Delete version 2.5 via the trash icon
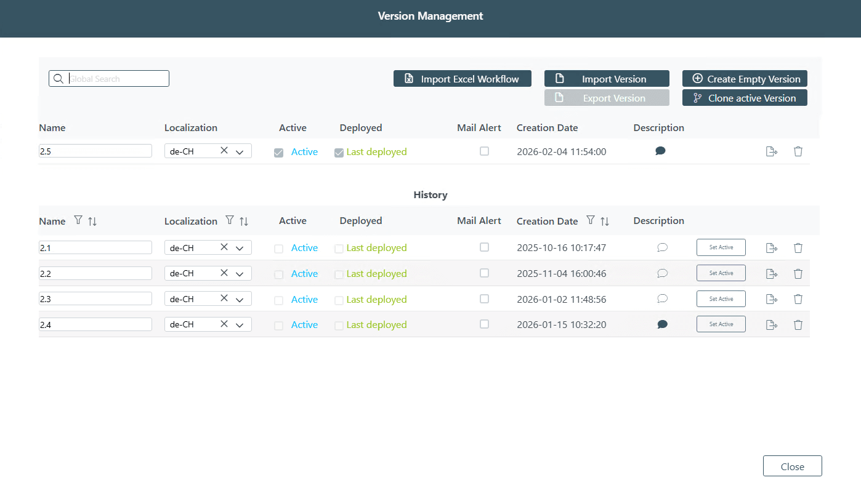Screen dimensions: 861x504 [x=798, y=151]
